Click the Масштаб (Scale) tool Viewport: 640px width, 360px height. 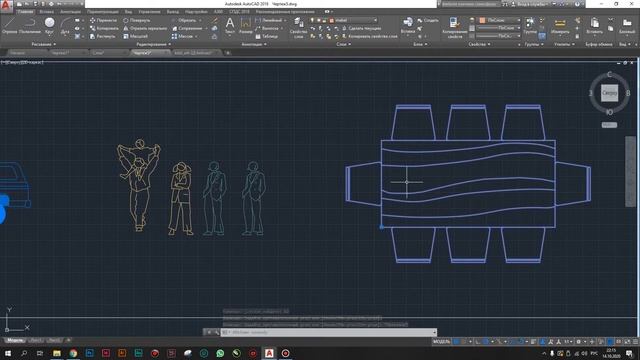pyautogui.click(x=135, y=36)
